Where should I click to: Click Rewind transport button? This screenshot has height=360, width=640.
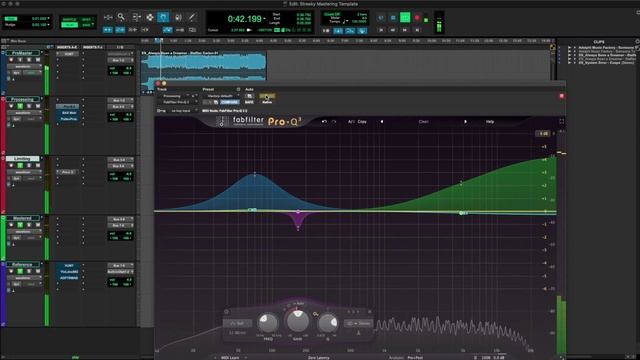pyautogui.click(x=393, y=30)
